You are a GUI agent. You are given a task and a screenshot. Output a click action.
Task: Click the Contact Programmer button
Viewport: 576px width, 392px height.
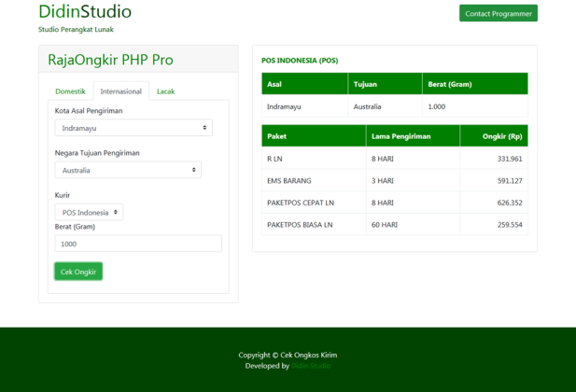pyautogui.click(x=498, y=14)
